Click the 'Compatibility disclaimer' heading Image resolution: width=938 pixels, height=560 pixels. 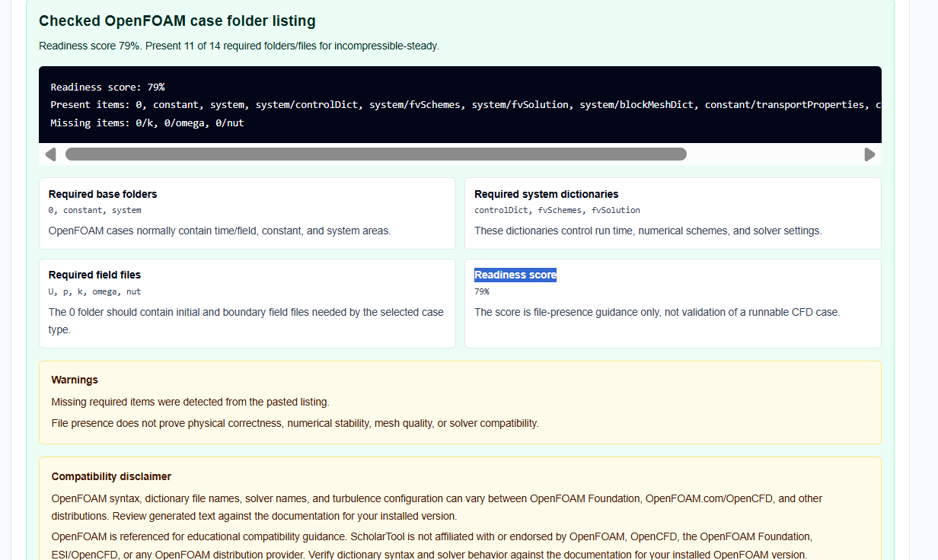click(111, 476)
